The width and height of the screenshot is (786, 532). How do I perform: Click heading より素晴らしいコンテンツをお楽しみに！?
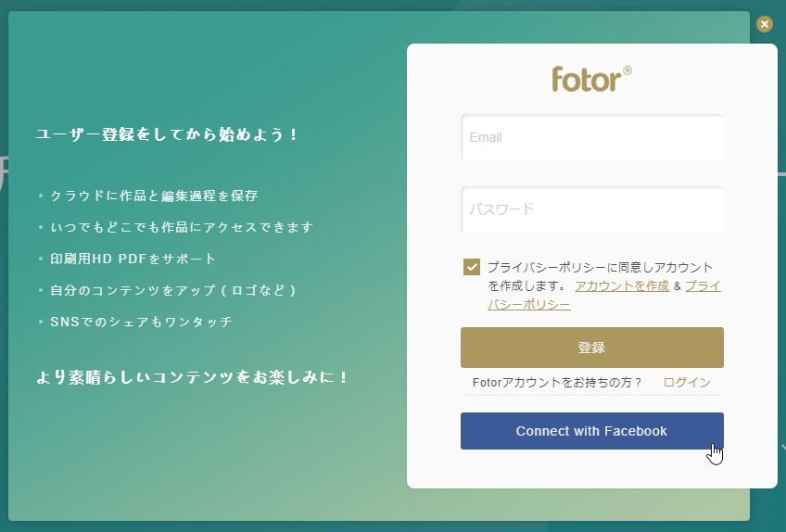[192, 377]
